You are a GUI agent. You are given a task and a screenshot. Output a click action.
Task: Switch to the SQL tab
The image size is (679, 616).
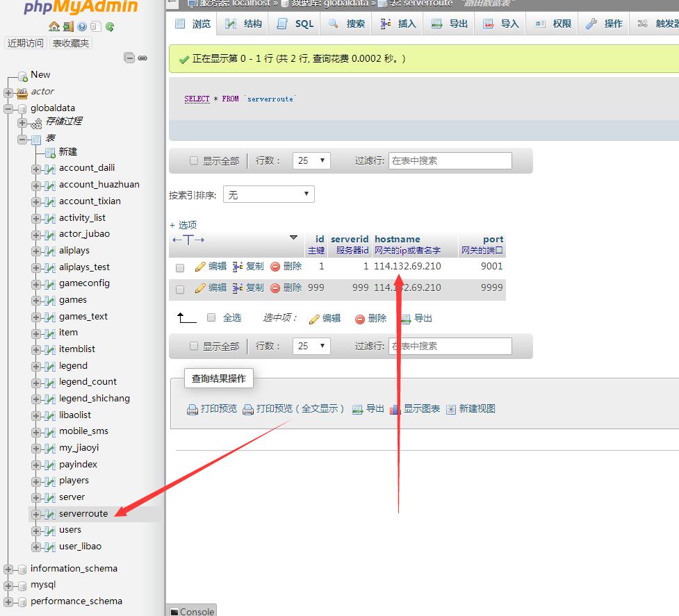296,24
